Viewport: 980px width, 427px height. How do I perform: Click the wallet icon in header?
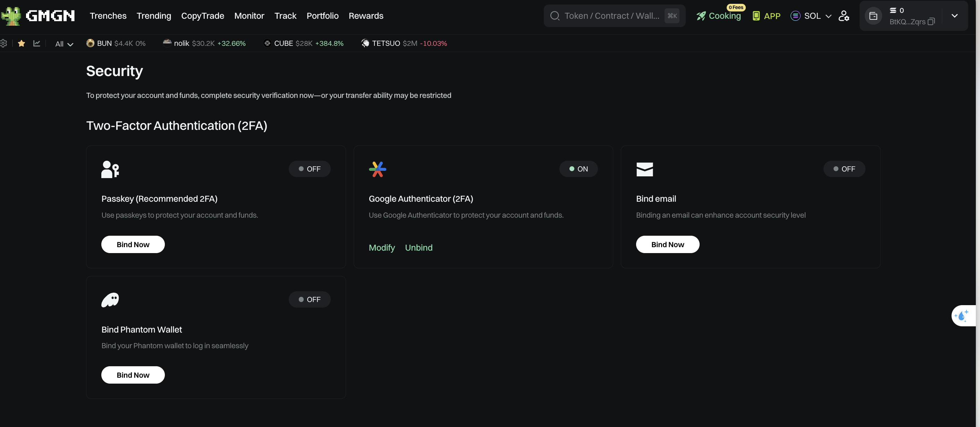873,16
